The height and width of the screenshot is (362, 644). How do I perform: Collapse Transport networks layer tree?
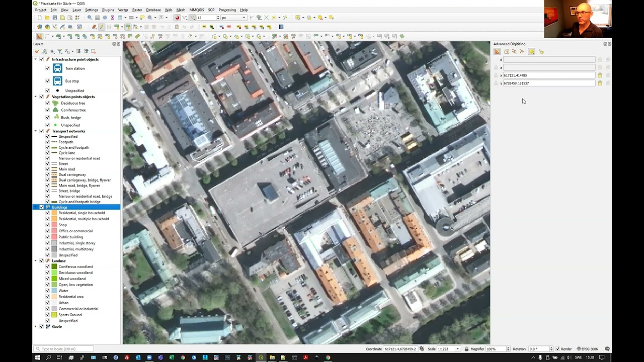(x=36, y=131)
